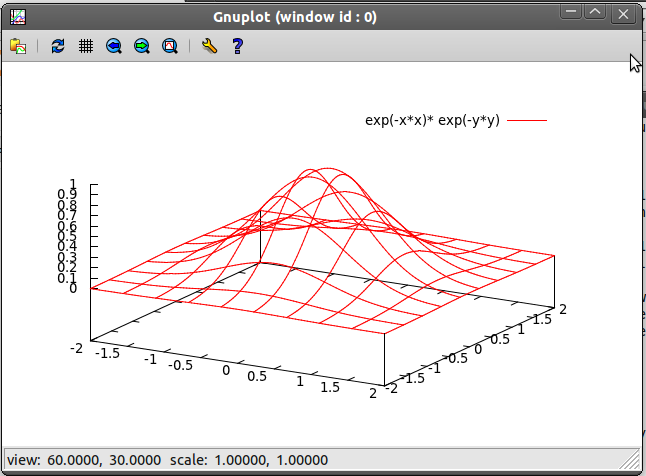The width and height of the screenshot is (646, 476).
Task: Click the x-axis tick label 0.5
Action: tap(257, 376)
